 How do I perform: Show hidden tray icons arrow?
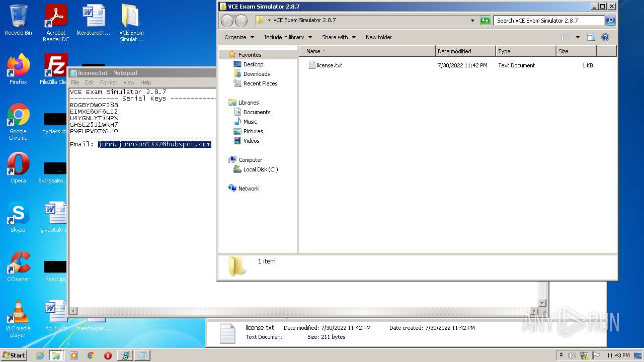pos(561,355)
